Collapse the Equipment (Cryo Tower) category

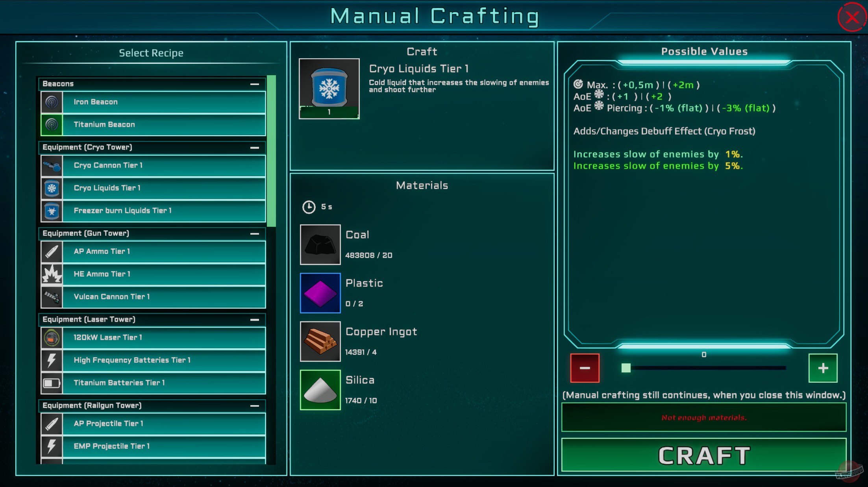tap(254, 147)
